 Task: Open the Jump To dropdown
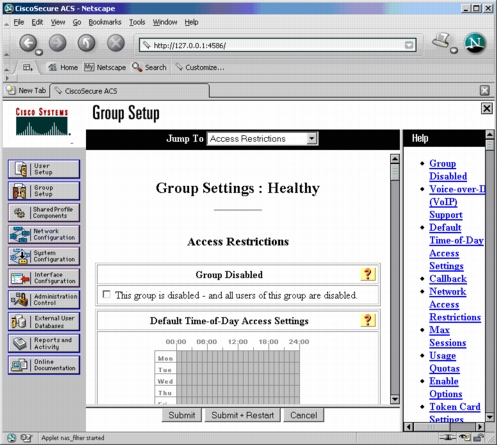(x=262, y=139)
